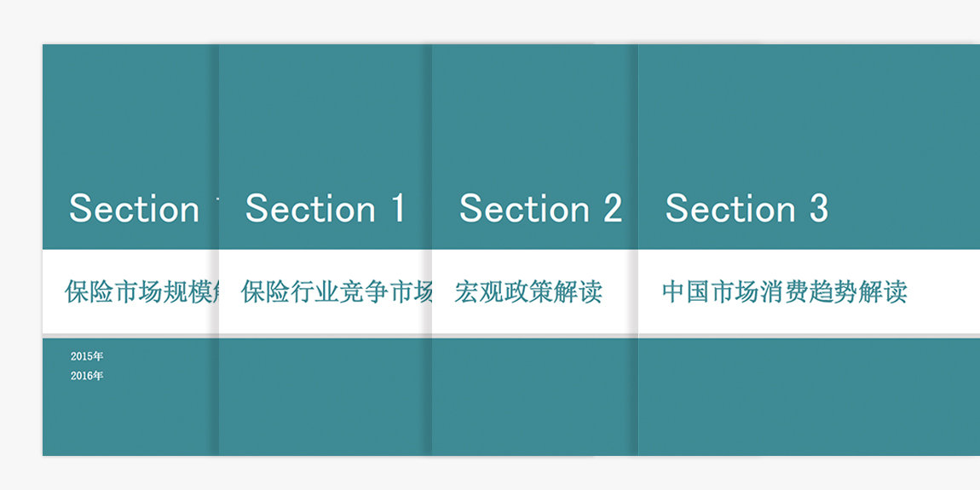Select the "Section 2" heading text
Screen dimensions: 980x490
click(x=540, y=208)
